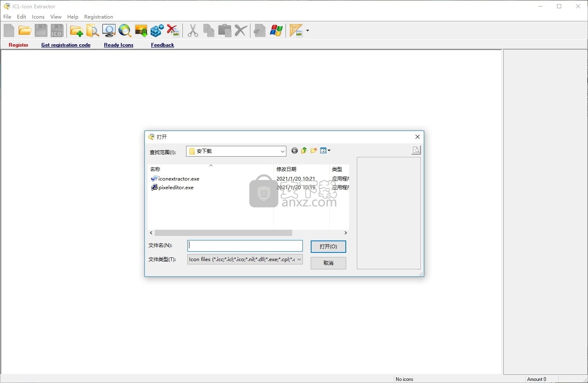Click the 打开(O) button
The height and width of the screenshot is (383, 588).
click(328, 246)
